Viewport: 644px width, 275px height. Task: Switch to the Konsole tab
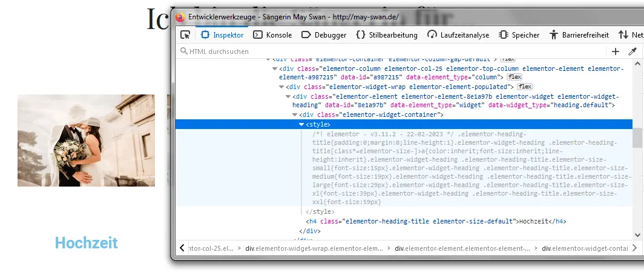[272, 35]
